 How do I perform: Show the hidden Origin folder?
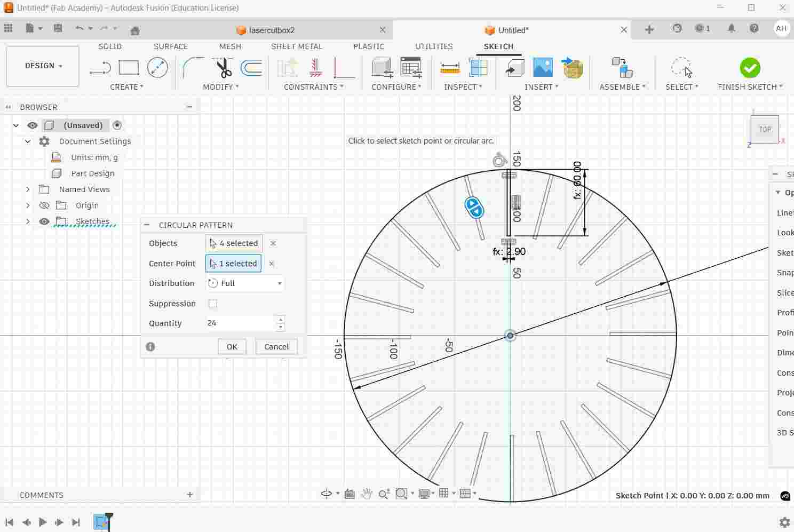point(44,205)
